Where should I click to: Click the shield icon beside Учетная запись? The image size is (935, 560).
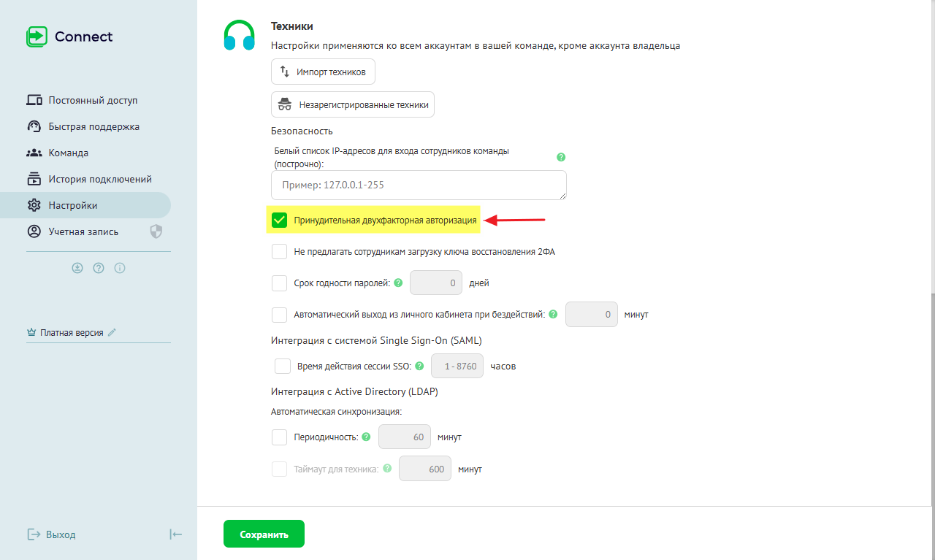pyautogui.click(x=156, y=231)
